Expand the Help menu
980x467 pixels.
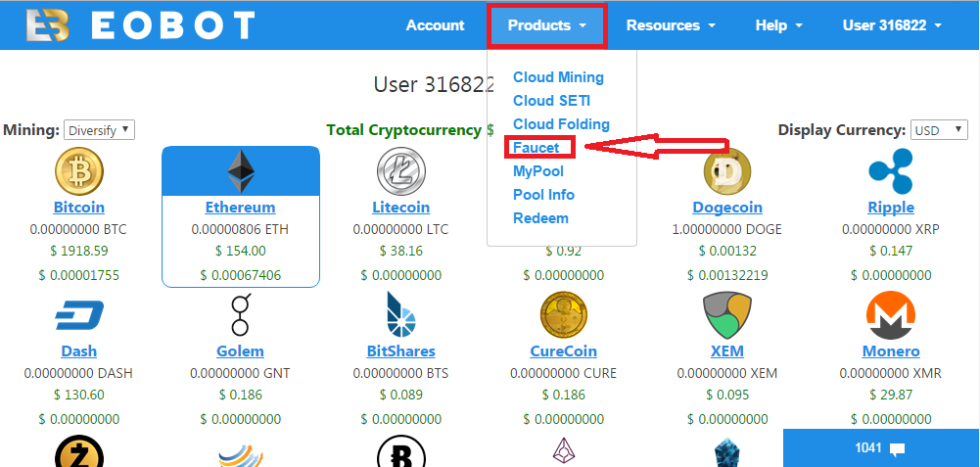coord(778,25)
